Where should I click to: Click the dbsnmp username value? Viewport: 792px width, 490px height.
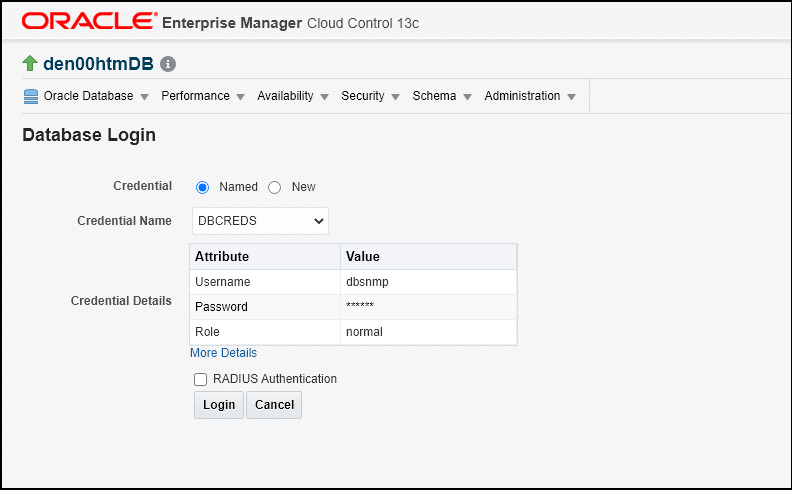(x=367, y=282)
